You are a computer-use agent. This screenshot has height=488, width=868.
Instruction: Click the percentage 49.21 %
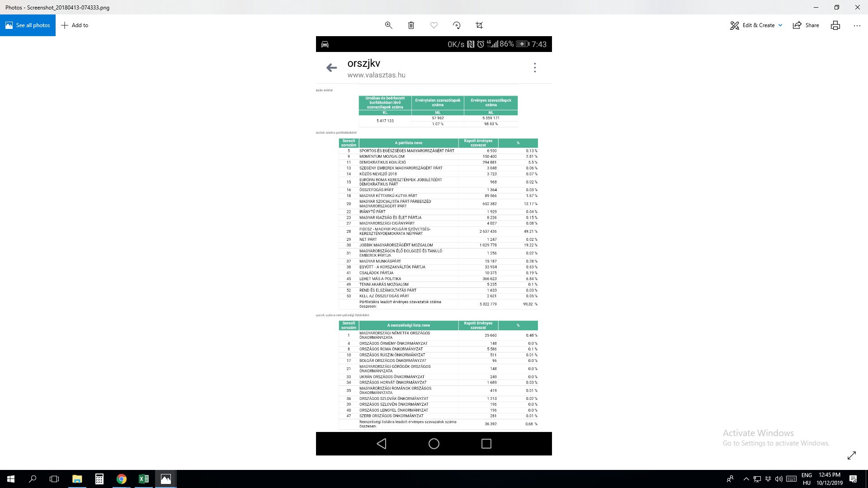point(531,231)
